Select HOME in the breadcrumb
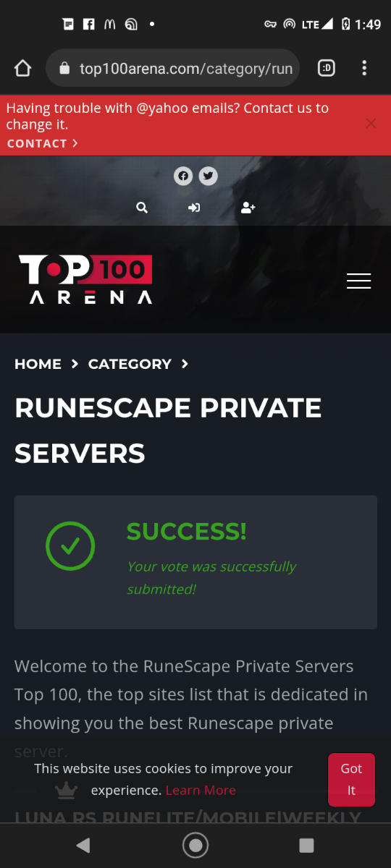 (x=38, y=364)
